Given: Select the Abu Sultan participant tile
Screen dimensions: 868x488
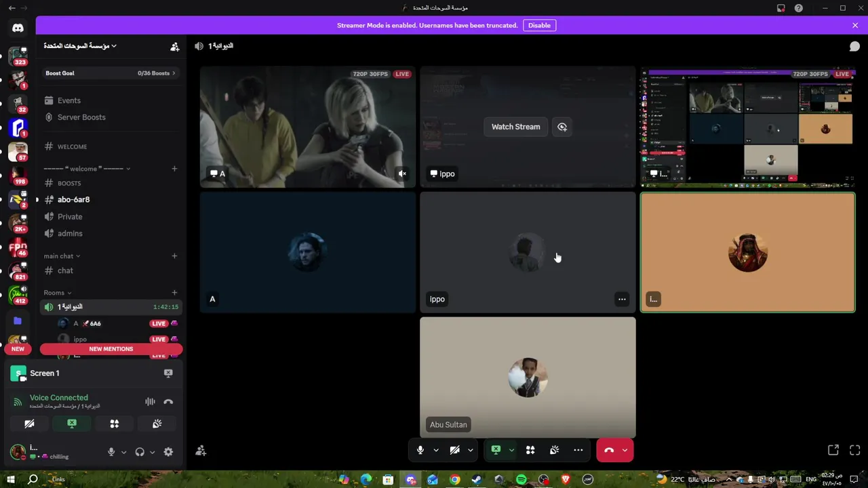Looking at the screenshot, I should 528,378.
